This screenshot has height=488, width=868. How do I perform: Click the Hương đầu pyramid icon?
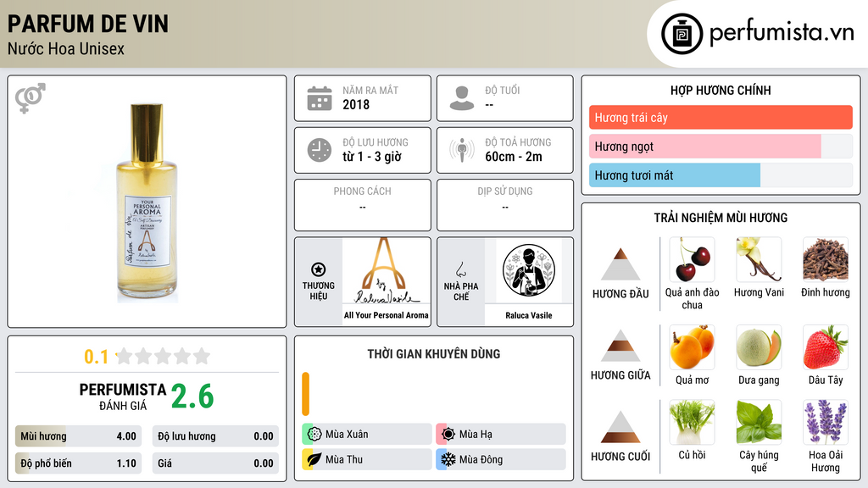point(620,264)
